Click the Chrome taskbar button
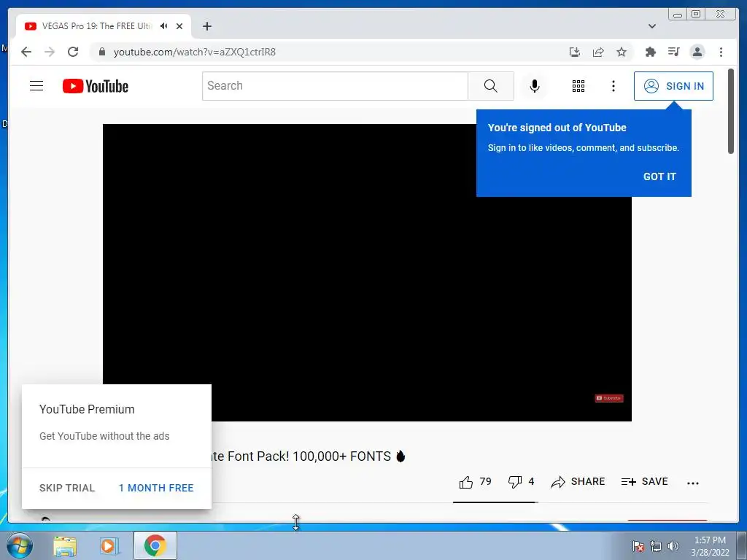The image size is (747, 560). pos(155,545)
